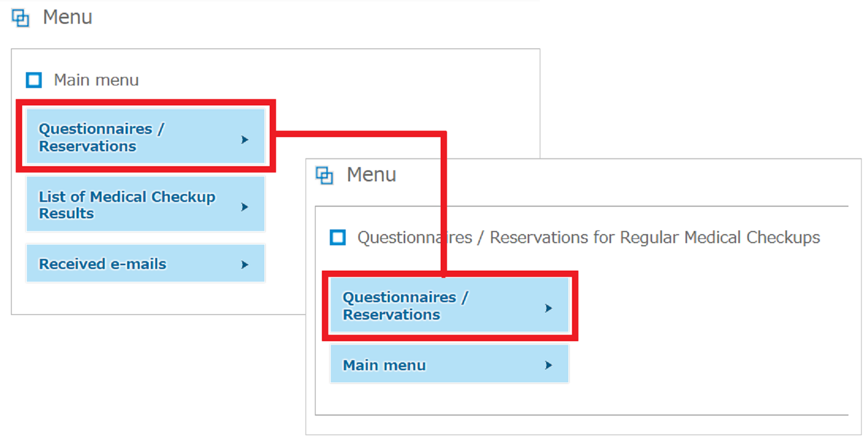Click the blue square icon beside Main menu heading
The width and height of the screenshot is (868, 443).
34,80
